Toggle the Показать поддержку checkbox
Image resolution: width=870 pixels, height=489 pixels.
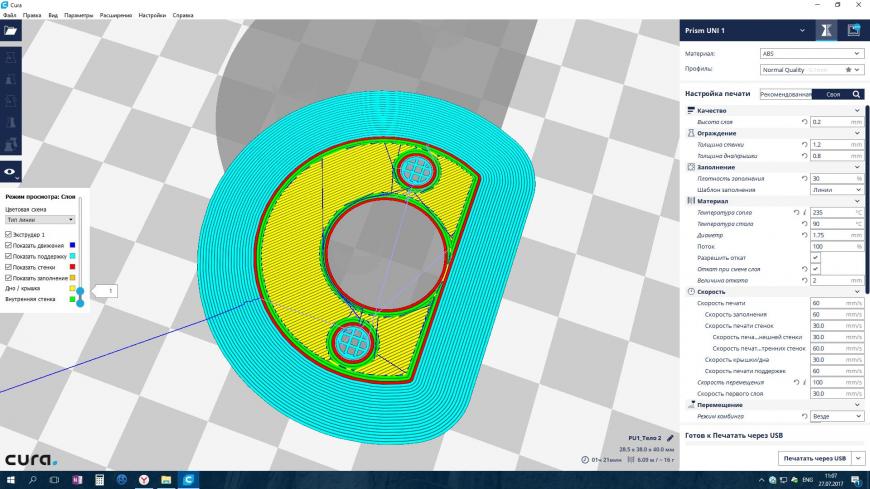(8, 256)
